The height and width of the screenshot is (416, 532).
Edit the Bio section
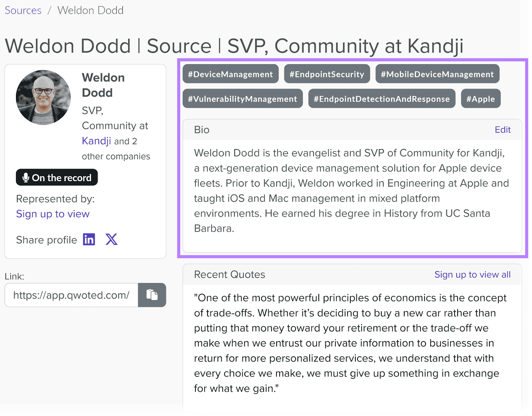pyautogui.click(x=503, y=130)
